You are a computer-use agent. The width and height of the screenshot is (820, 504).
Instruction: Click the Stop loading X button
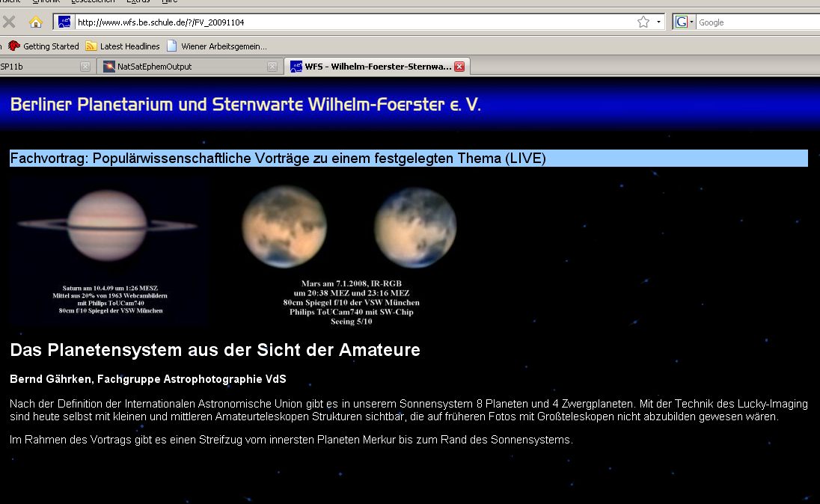click(9, 22)
